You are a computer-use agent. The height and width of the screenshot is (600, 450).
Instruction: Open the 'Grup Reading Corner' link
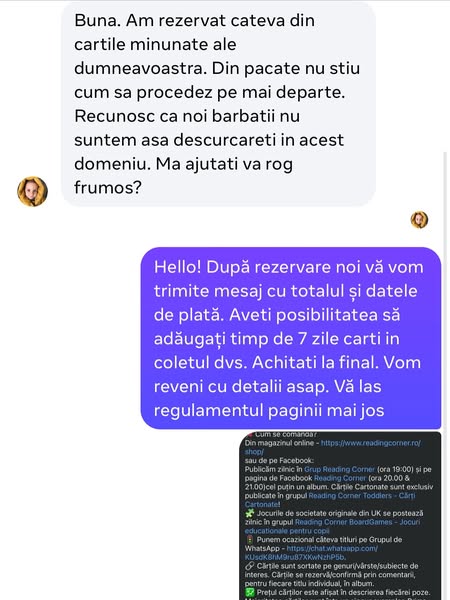click(x=339, y=469)
